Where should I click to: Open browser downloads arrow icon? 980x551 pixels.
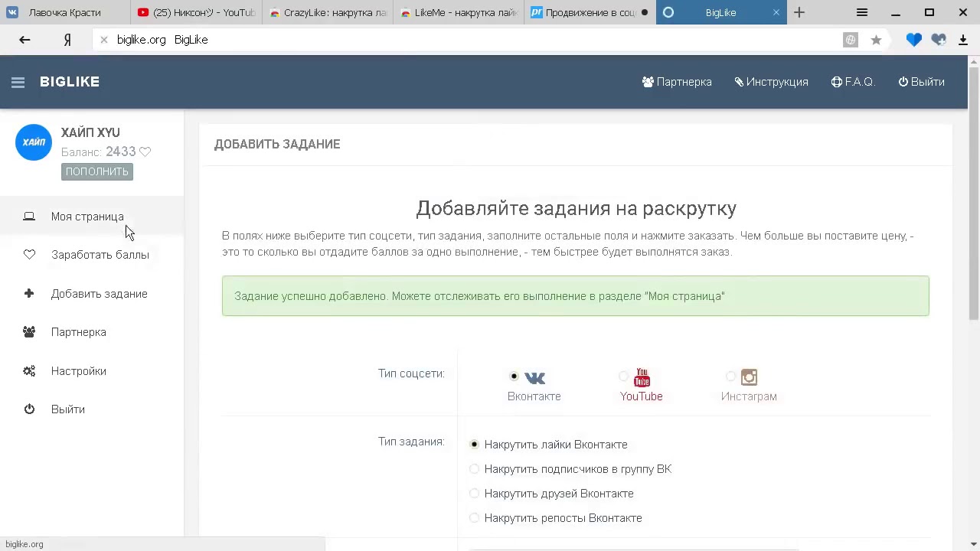[963, 40]
